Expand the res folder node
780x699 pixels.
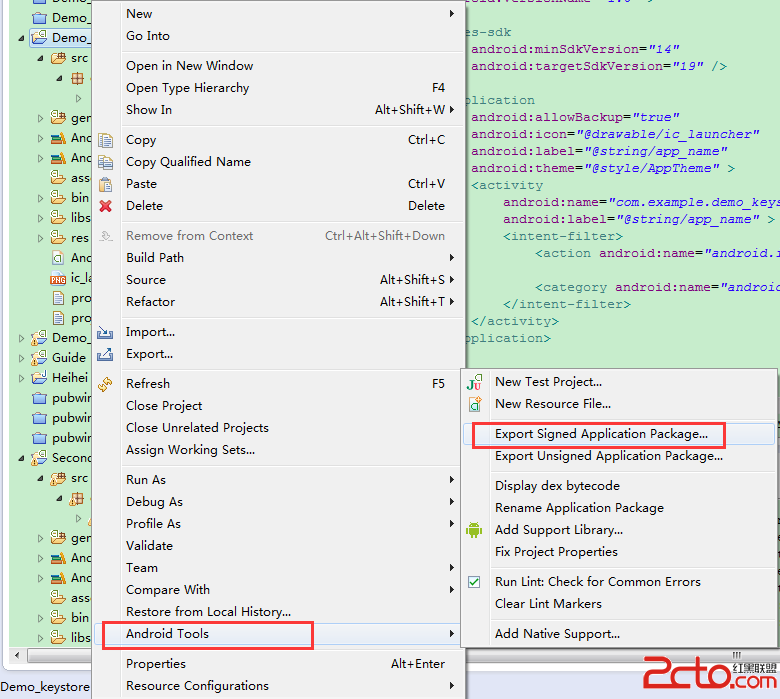point(40,238)
